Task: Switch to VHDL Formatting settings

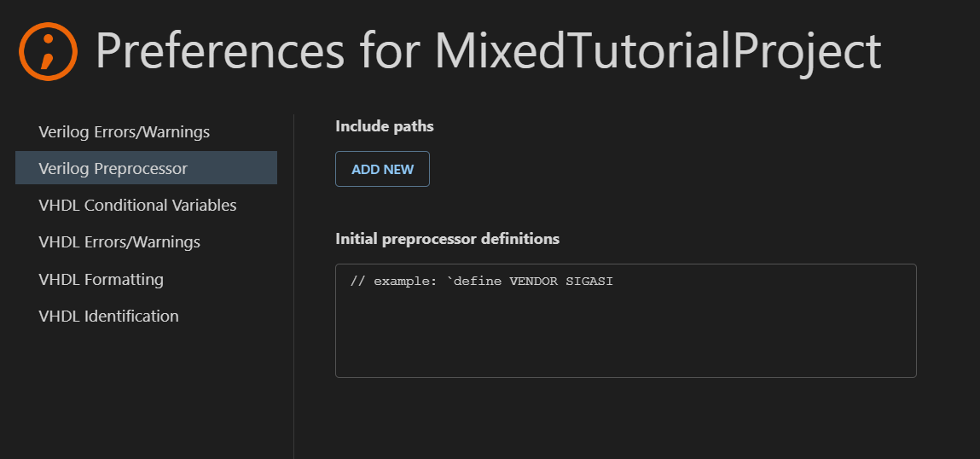Action: (x=101, y=279)
